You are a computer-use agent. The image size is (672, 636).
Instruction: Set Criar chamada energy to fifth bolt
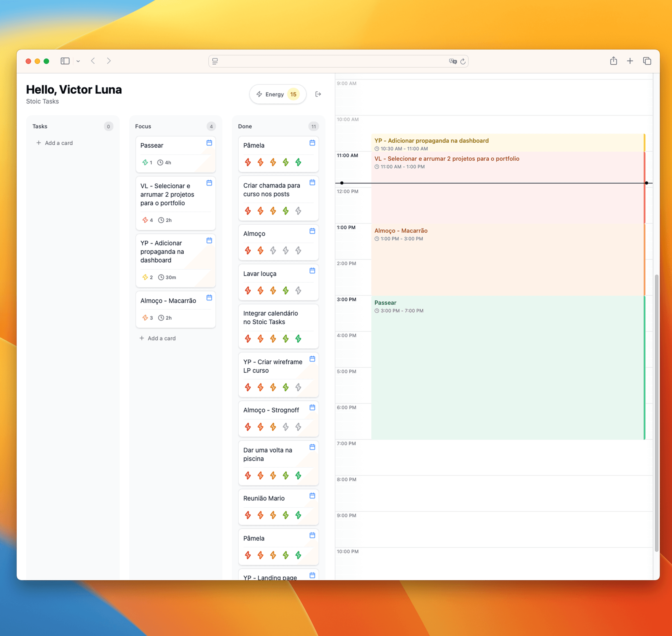click(298, 211)
